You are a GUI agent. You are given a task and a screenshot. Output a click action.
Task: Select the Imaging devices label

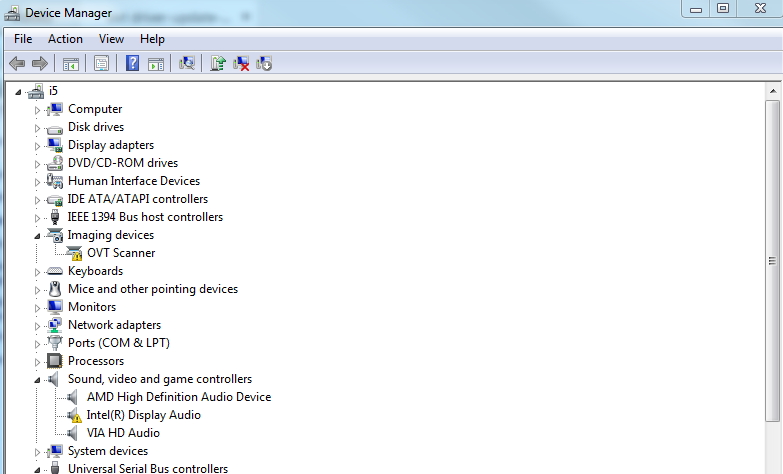point(110,235)
